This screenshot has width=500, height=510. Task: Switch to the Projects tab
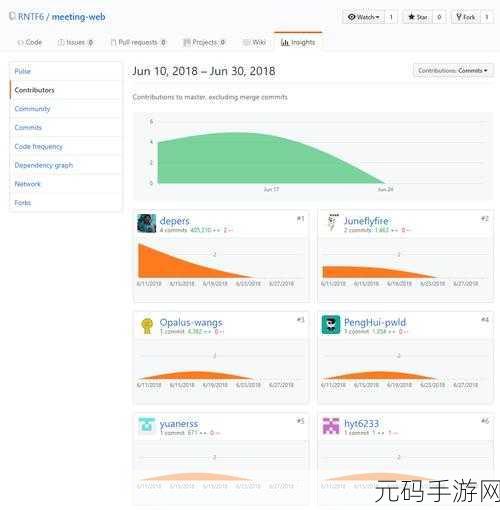204,42
